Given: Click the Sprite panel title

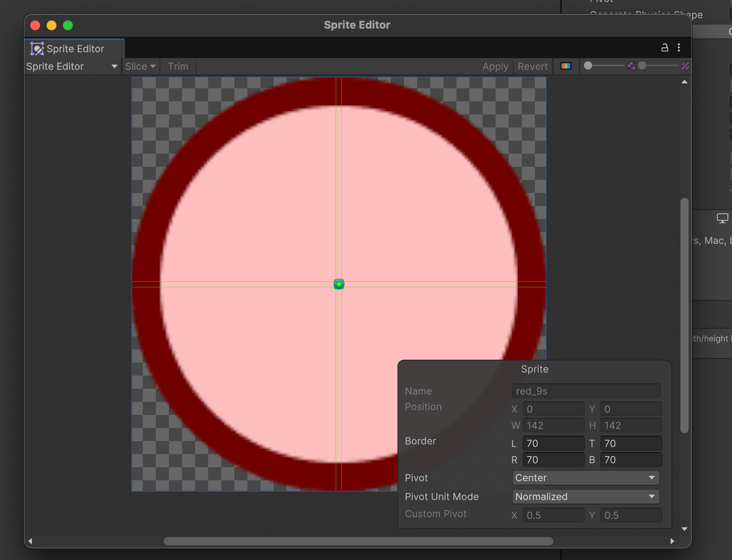Looking at the screenshot, I should (x=534, y=369).
